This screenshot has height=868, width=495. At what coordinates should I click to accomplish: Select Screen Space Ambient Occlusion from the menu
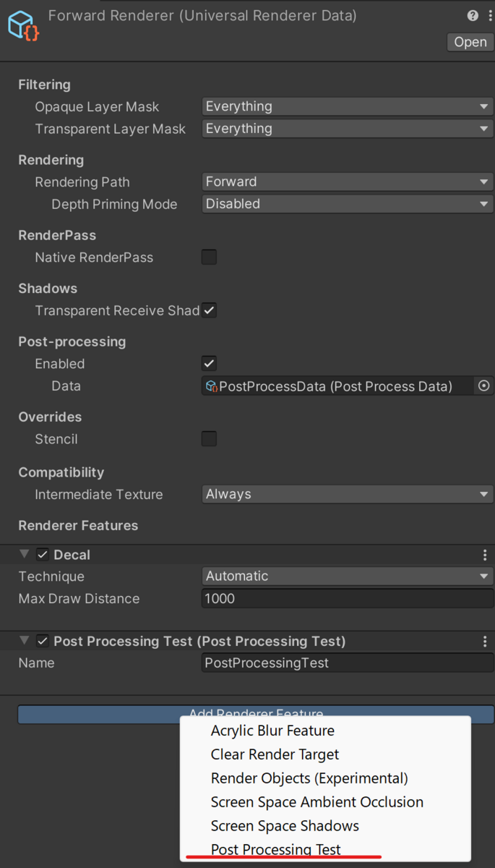317,801
